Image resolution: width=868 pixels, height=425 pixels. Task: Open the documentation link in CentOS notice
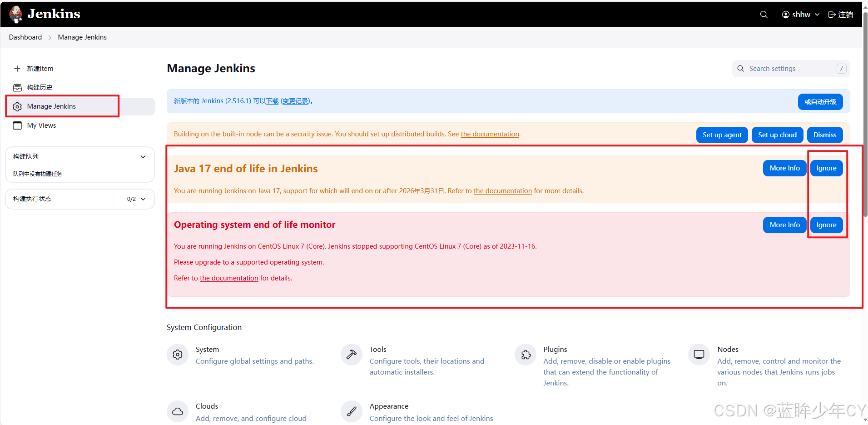(x=229, y=278)
